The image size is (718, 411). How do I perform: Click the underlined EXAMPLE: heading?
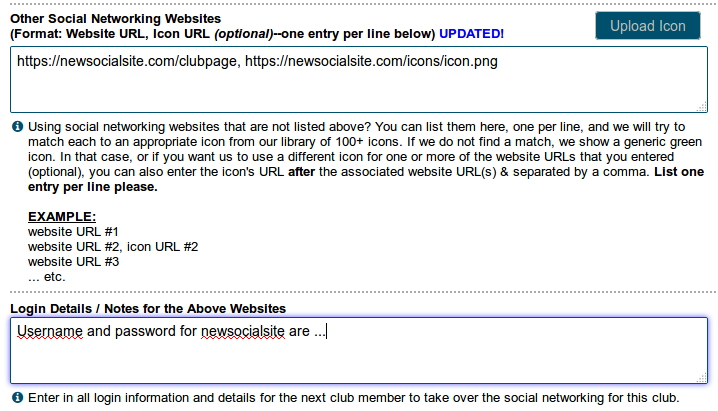62,216
